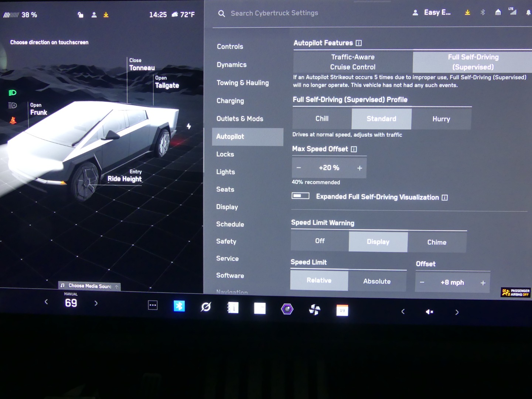Open the Software settings section
Screen dimensions: 532x399
230,275
